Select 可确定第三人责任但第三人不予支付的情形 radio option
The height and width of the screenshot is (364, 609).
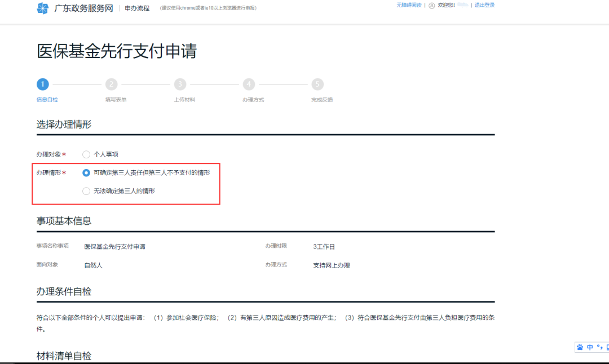(x=86, y=173)
